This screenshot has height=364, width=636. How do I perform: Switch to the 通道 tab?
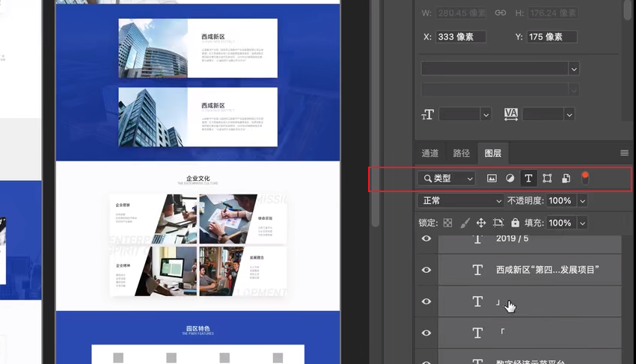tap(430, 153)
